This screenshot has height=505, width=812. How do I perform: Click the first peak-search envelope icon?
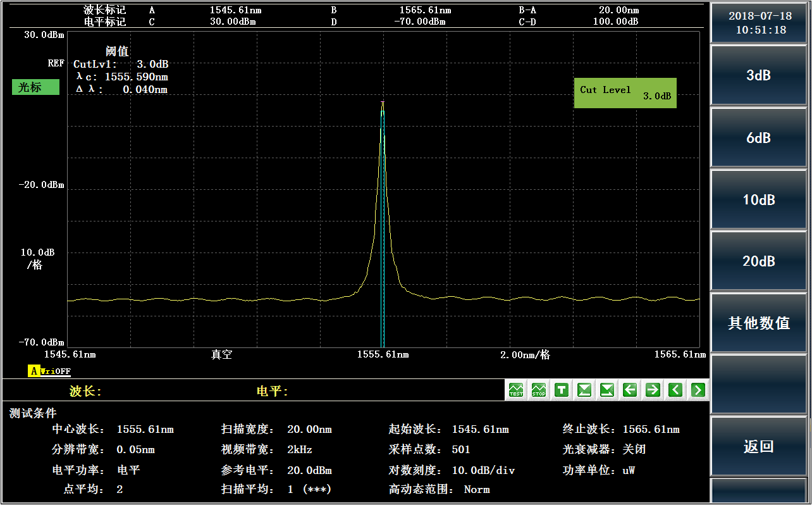point(584,390)
